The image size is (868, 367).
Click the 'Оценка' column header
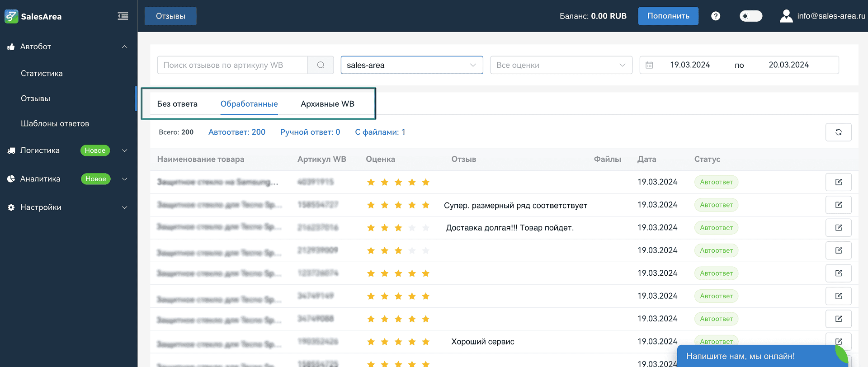coord(380,159)
